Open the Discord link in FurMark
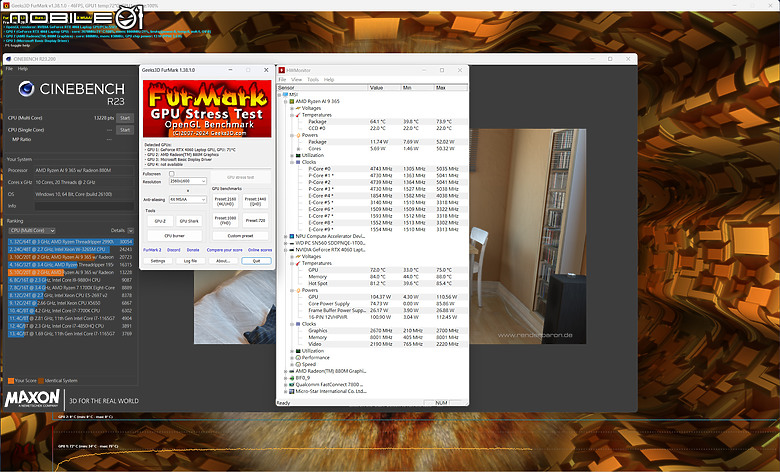This screenshot has height=472, width=780. point(174,250)
